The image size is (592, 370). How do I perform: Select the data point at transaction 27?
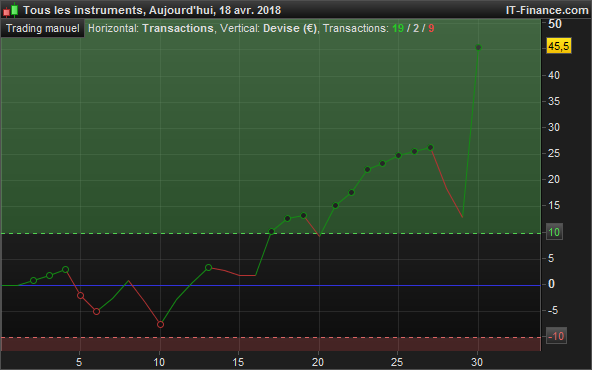pos(430,148)
